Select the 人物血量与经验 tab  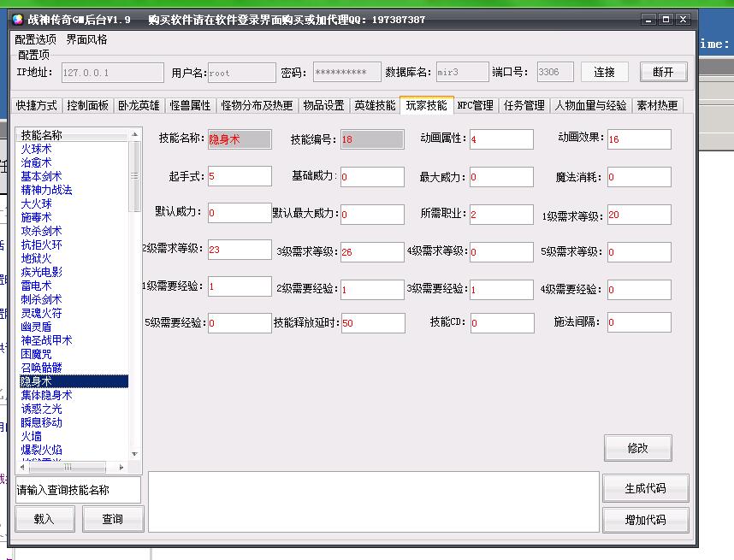[590, 106]
